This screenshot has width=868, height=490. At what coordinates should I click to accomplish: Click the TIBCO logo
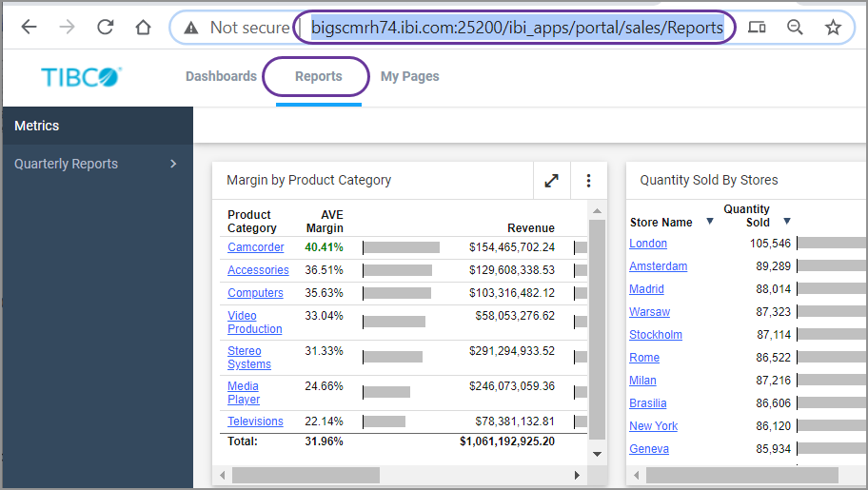pos(82,77)
